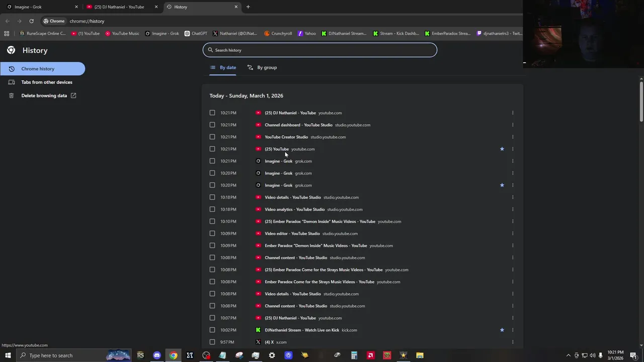Open the (4) X history link
The height and width of the screenshot is (362, 644).
coord(269,342)
